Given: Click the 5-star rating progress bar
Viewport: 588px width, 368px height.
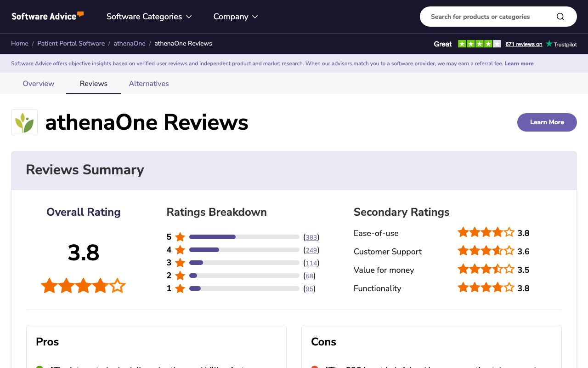Looking at the screenshot, I should click(244, 237).
